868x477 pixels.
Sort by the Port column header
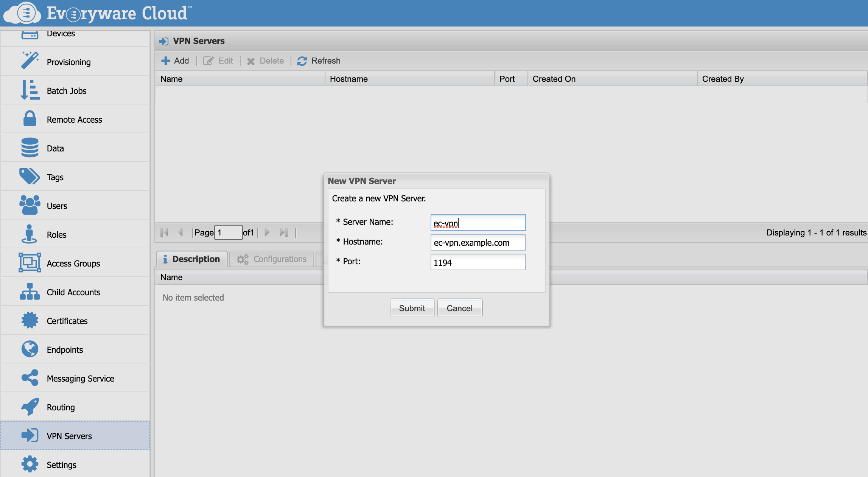click(511, 79)
